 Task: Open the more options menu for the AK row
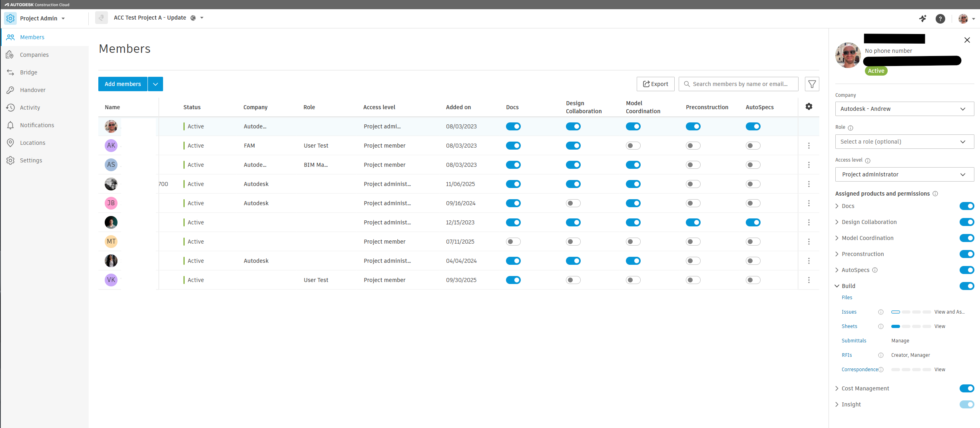[x=809, y=146]
